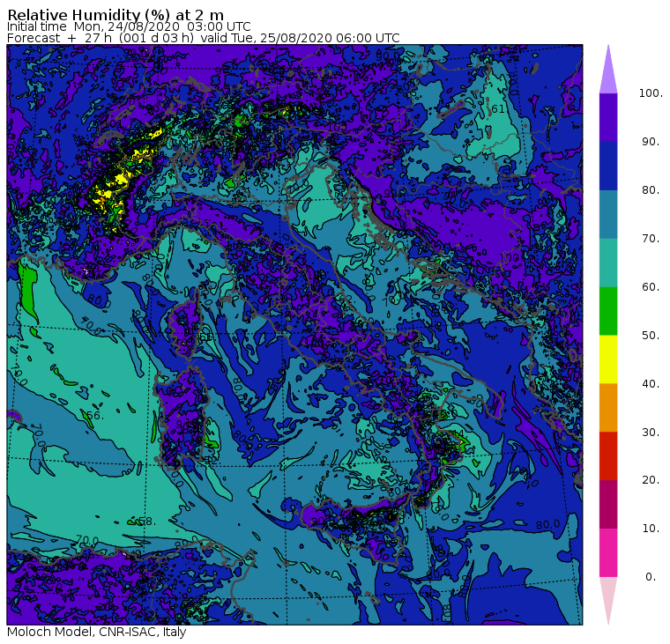Viewport: 670px width, 644px height.
Task: Click the '56.' value label over the western sea
Action: (x=95, y=415)
